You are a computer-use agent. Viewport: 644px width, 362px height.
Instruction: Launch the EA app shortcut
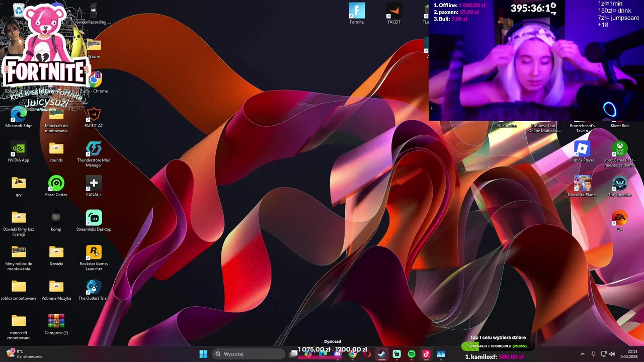tap(620, 221)
